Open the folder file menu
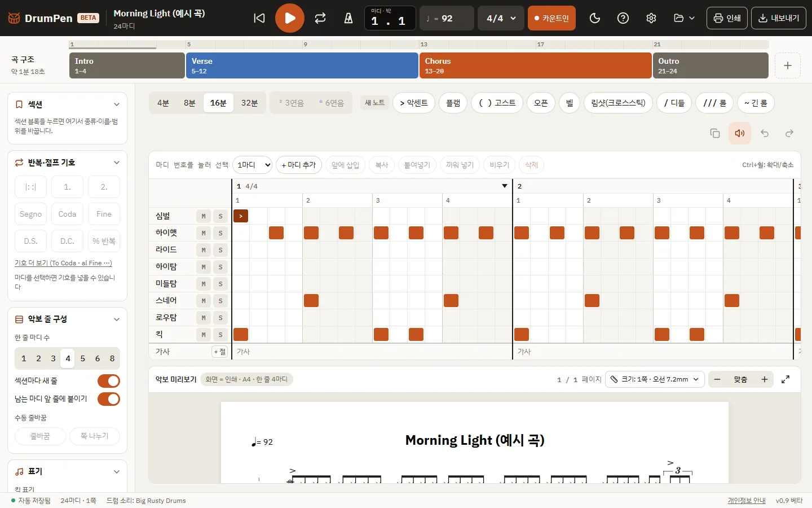812x508 pixels. pyautogui.click(x=684, y=18)
